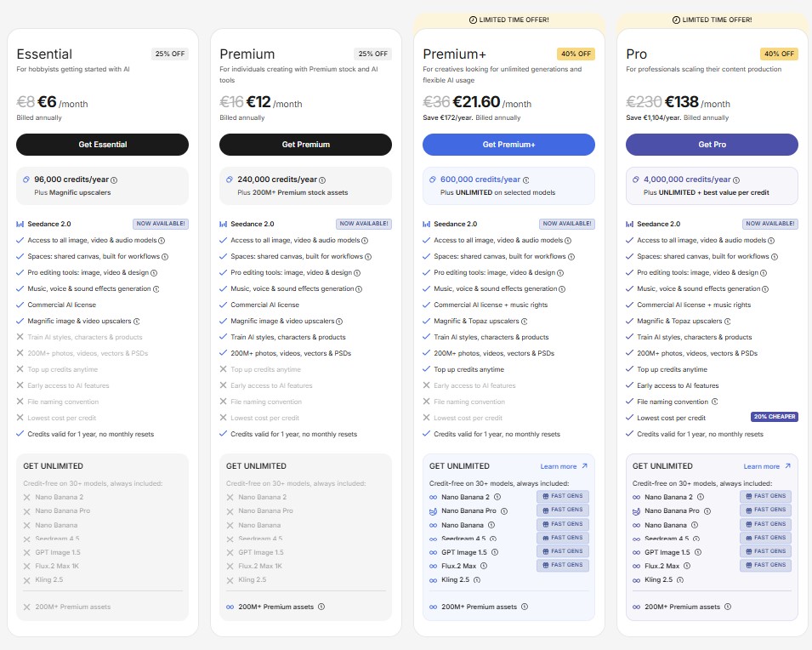This screenshot has height=650, width=812.
Task: Click info icon next to Kling 2.5 in Premium+
Action: [476, 580]
